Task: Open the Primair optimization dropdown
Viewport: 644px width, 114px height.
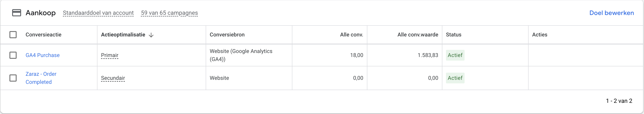Action: point(110,55)
